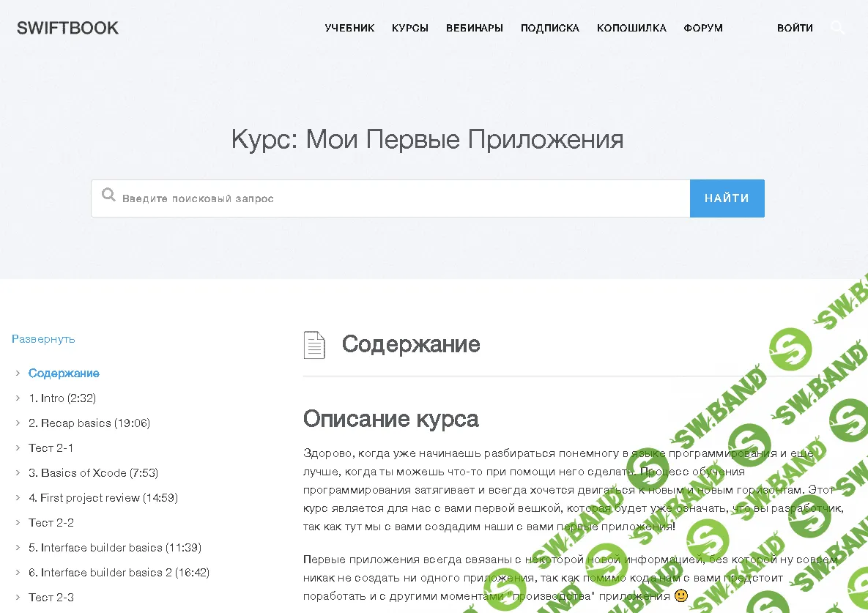Expand the "1. Intro (2:32)" lesson chevron
868x613 pixels.
coord(17,398)
